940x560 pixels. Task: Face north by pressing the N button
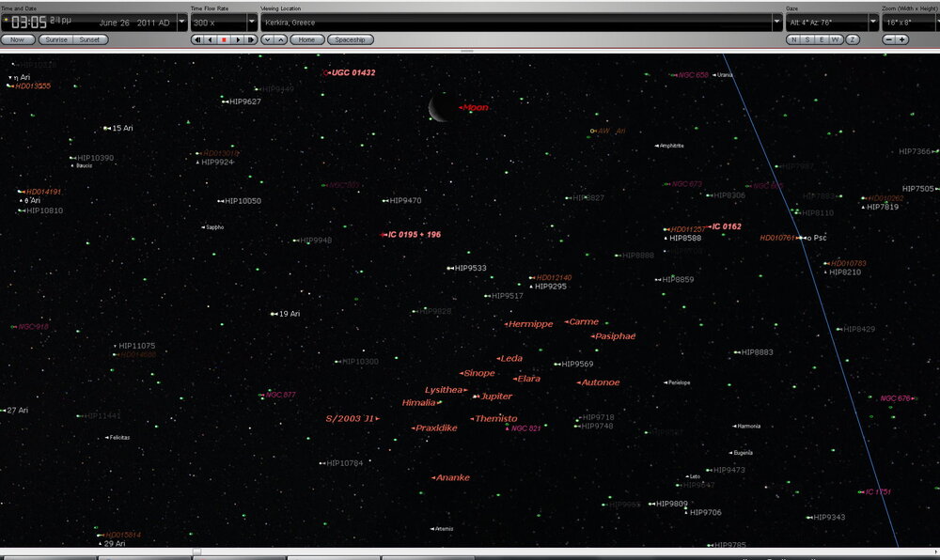pos(792,39)
